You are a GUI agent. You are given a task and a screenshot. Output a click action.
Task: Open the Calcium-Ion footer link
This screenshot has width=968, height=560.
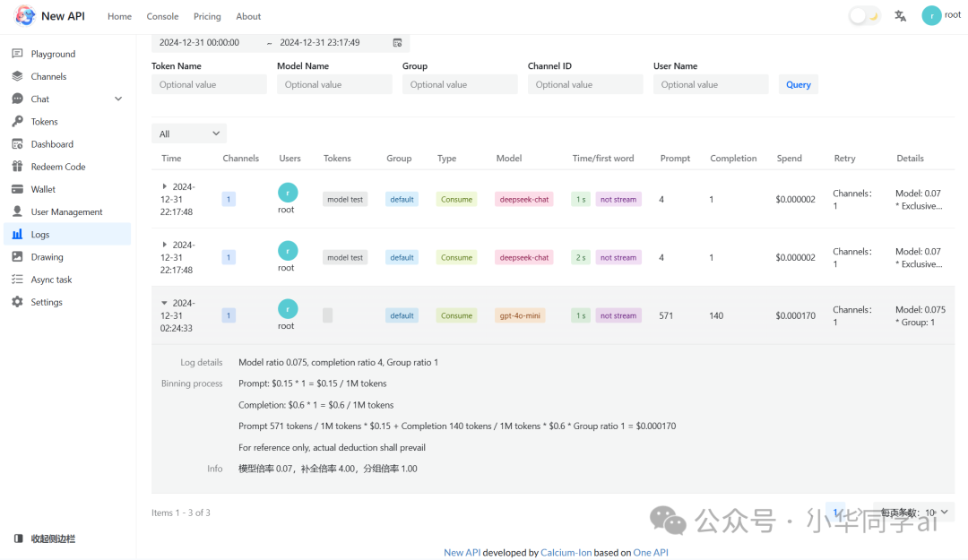[566, 553]
